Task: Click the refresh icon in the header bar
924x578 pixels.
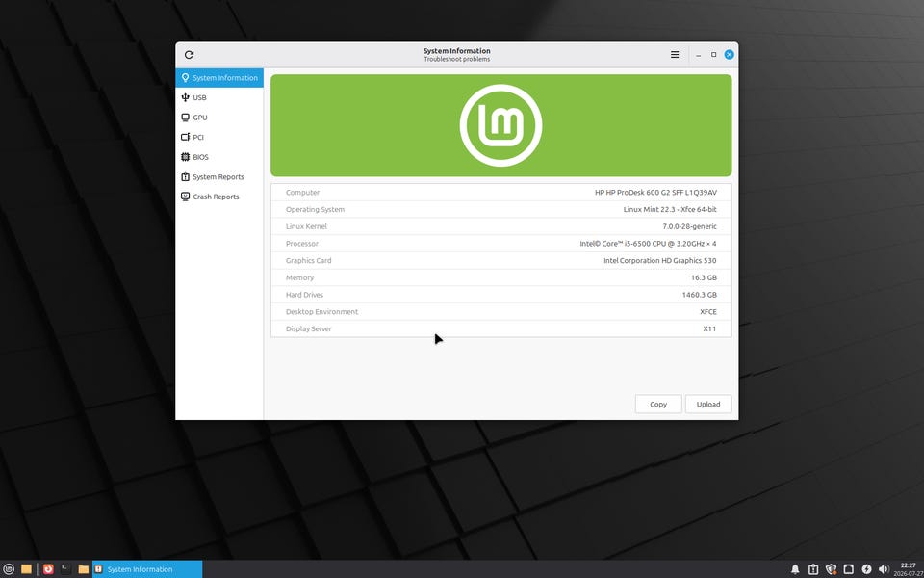Action: click(x=189, y=55)
